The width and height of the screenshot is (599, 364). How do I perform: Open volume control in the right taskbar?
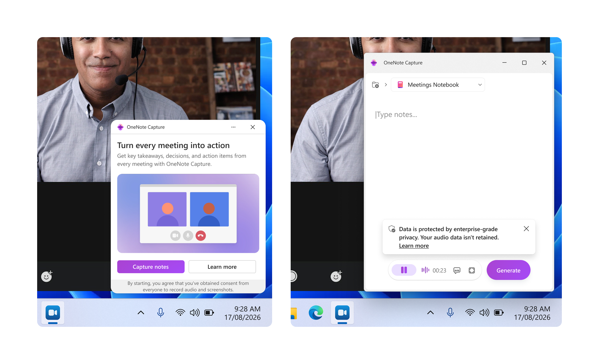484,312
